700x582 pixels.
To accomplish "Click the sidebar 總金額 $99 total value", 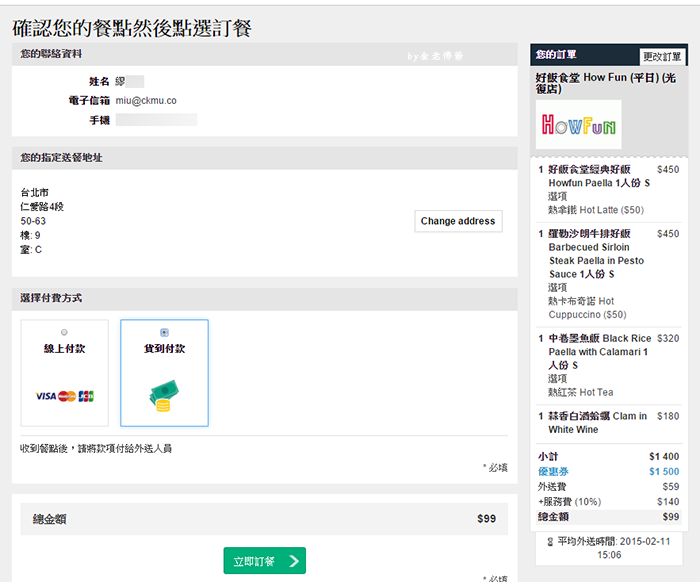I will [671, 517].
